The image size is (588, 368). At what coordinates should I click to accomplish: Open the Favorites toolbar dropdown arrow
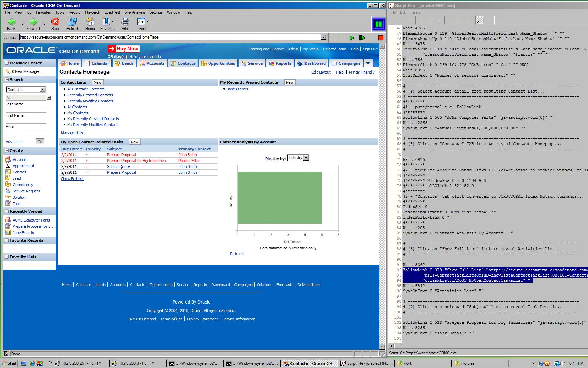[x=113, y=22]
